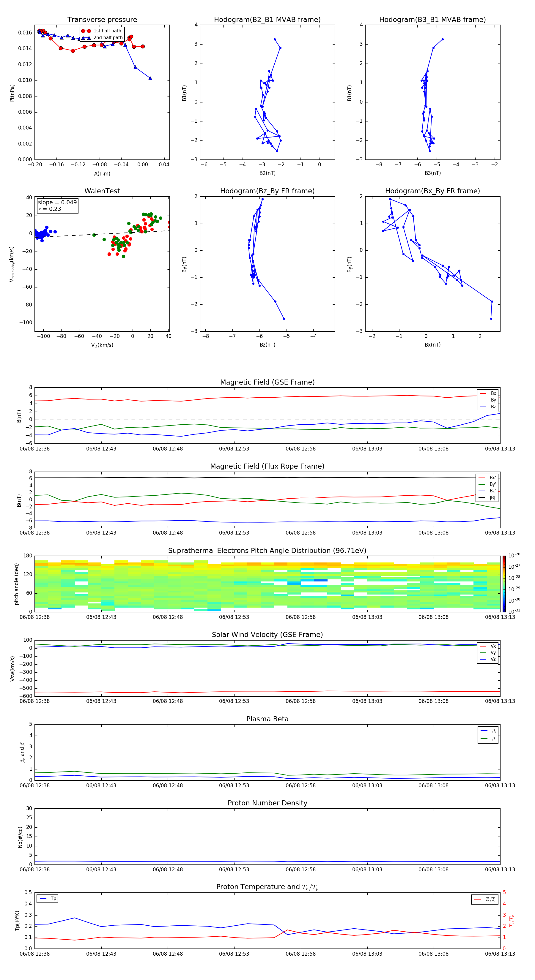
Task: Click "06/08 12:58" tick under Plasma Beta plot
Action: pyautogui.click(x=300, y=785)
